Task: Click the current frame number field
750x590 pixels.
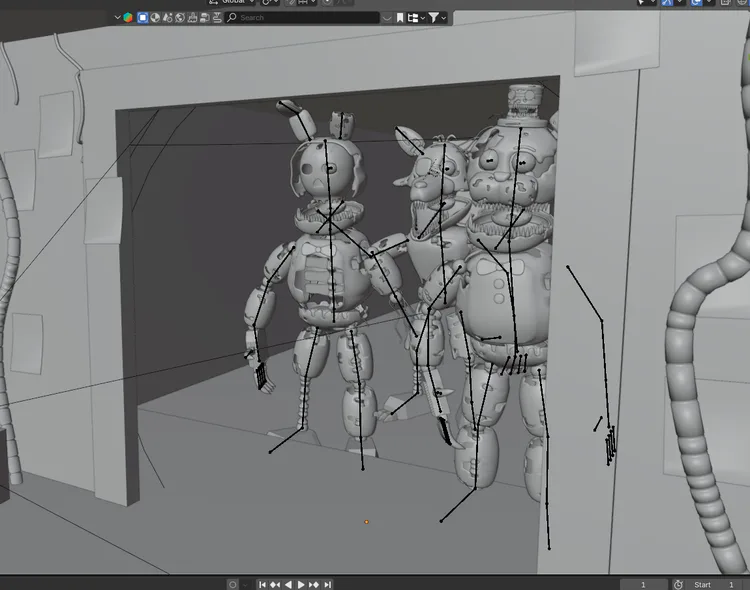Action: click(644, 584)
